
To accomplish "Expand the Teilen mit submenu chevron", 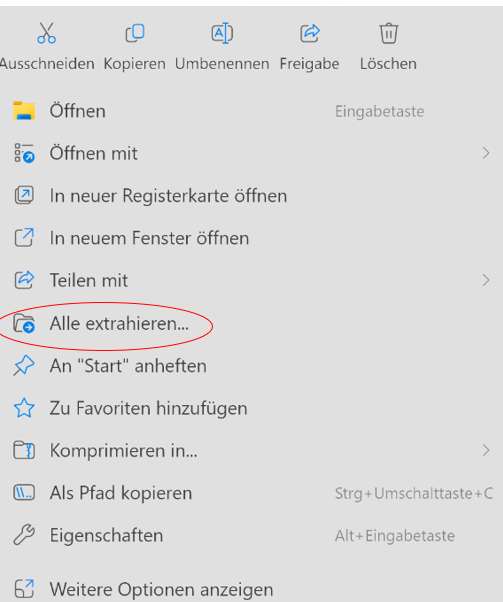I will pos(486,280).
